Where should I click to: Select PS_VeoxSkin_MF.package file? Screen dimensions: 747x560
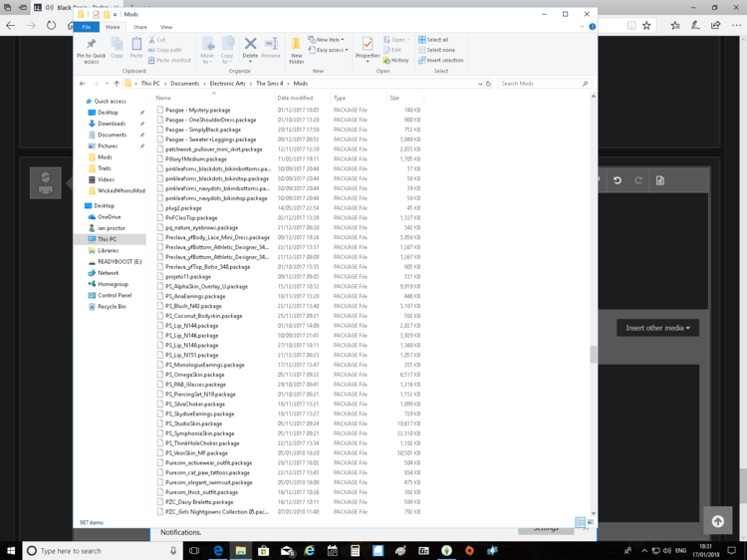point(197,453)
